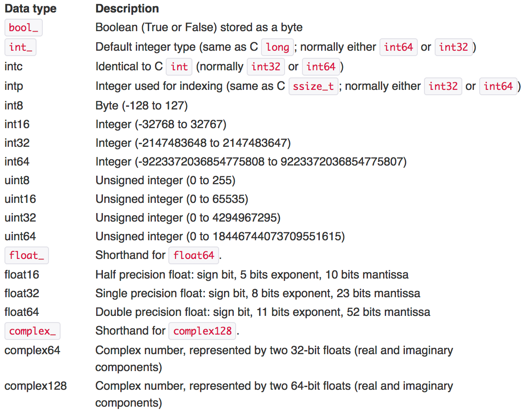This screenshot has height=420, width=530.
Task: Click the int_ data type code tag
Action: tap(20, 47)
